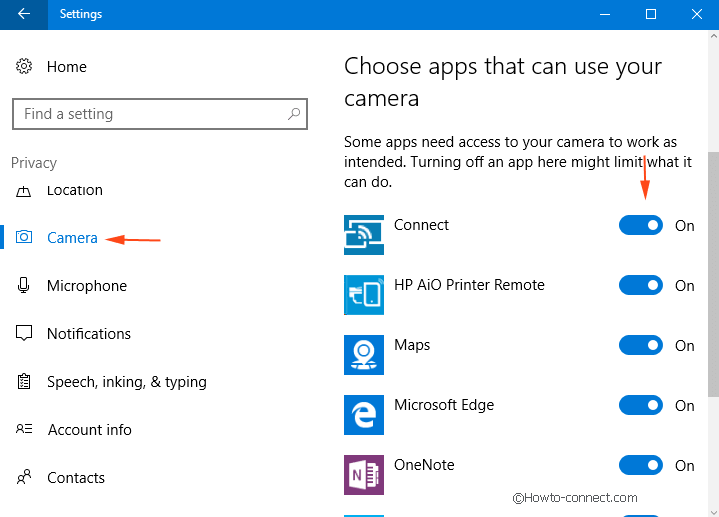
Task: Open Account info privacy page
Action: pos(89,430)
